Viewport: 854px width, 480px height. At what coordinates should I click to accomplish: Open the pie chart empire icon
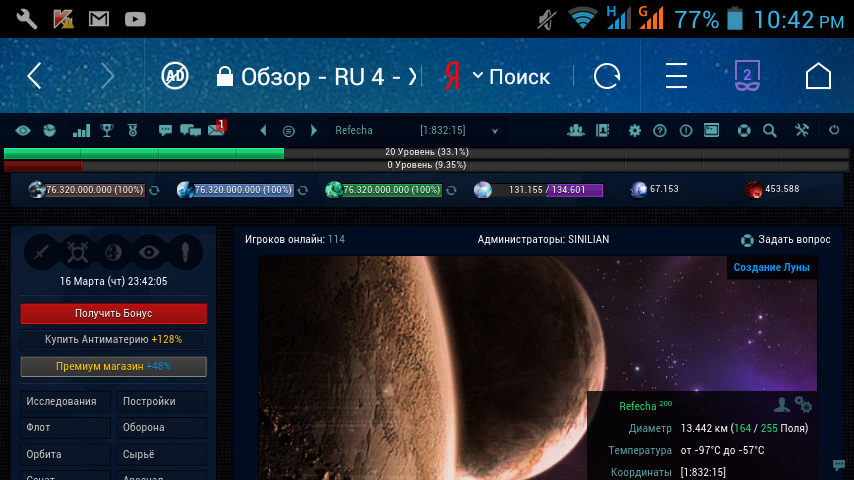(x=50, y=131)
